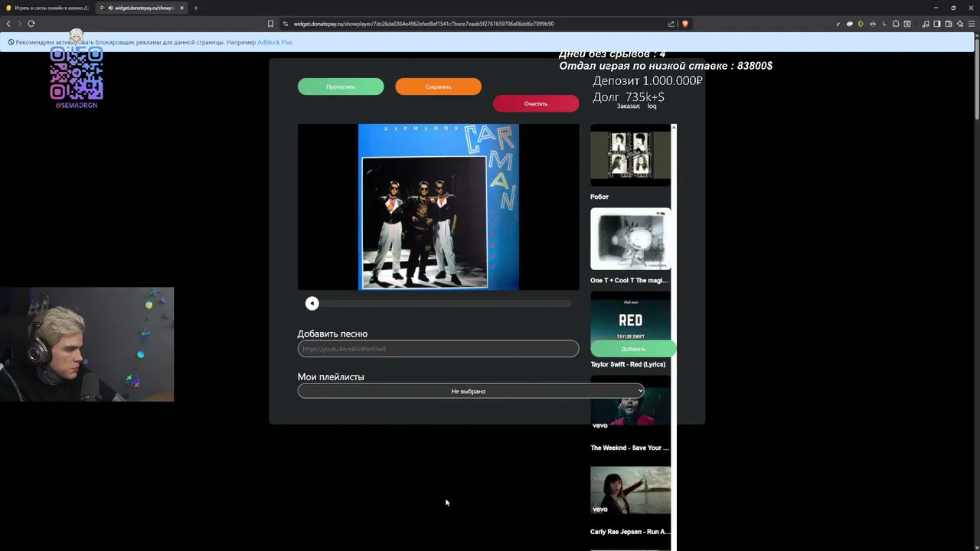Open the Leo AI sparkle icon

960,24
